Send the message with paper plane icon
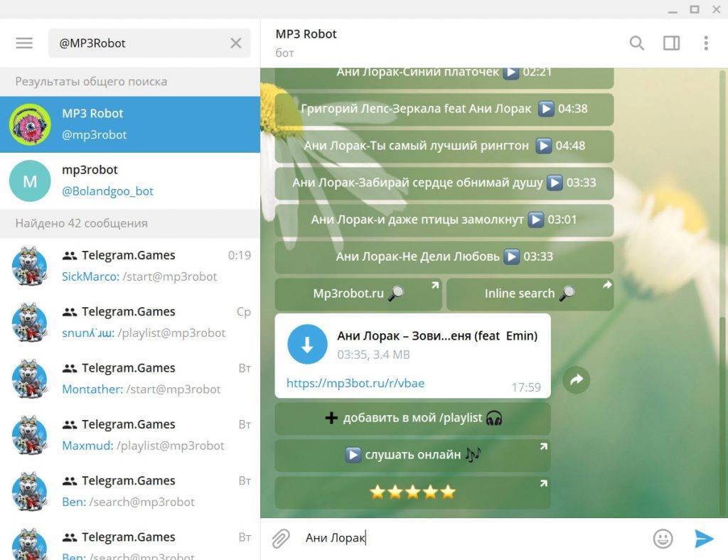Image resolution: width=728 pixels, height=560 pixels. point(704,538)
